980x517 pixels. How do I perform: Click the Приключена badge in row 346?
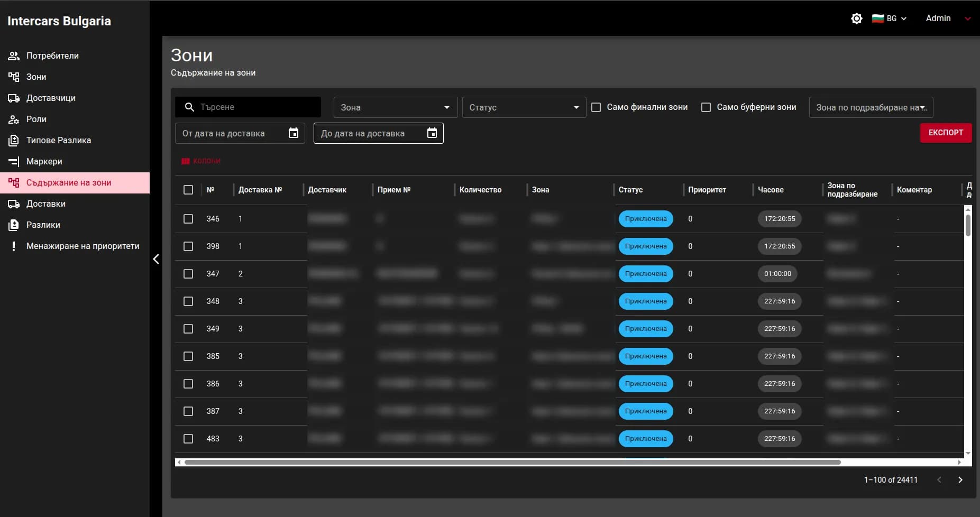[x=646, y=219]
